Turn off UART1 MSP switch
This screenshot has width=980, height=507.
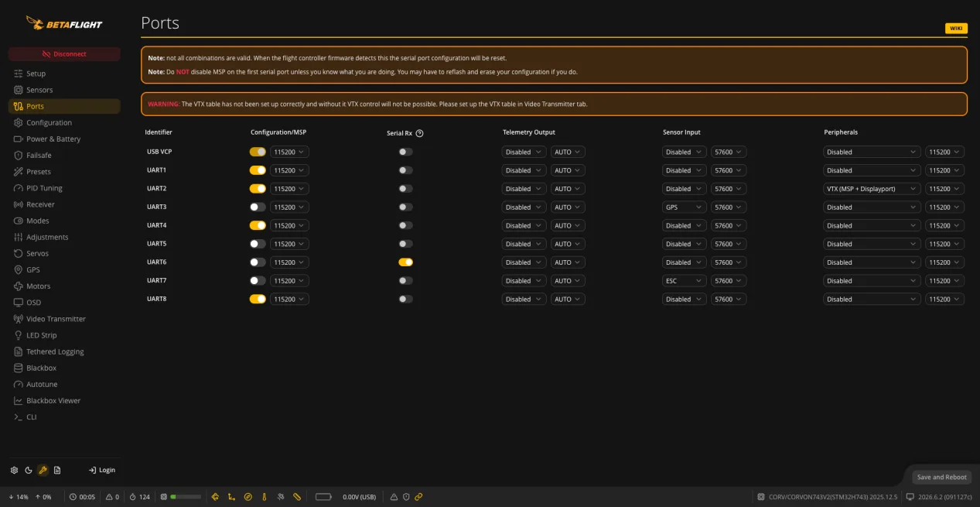[x=258, y=170]
